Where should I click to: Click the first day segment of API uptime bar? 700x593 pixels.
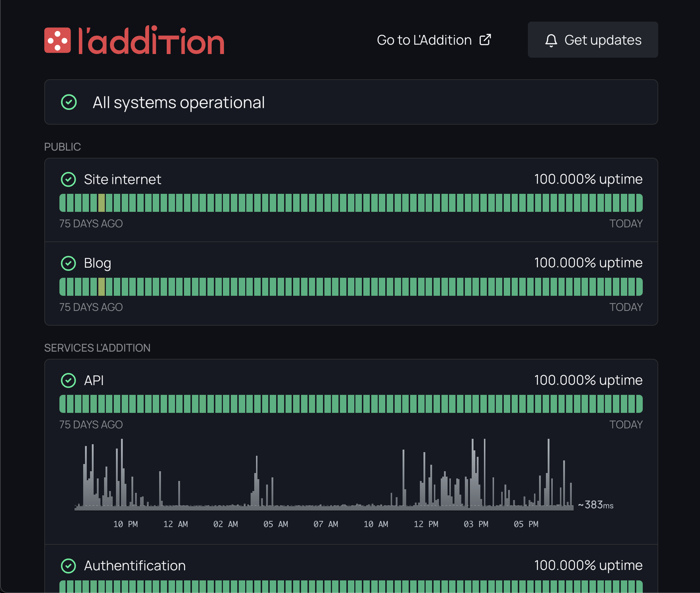[63, 404]
